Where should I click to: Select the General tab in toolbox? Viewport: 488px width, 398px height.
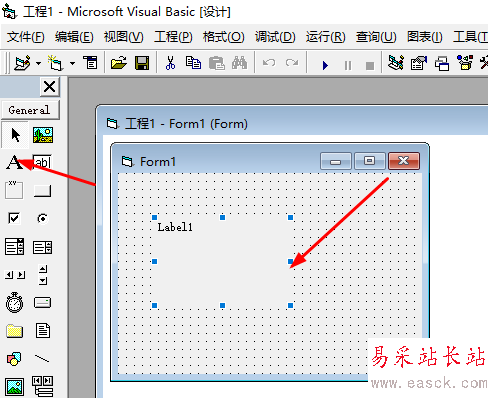tap(30, 110)
